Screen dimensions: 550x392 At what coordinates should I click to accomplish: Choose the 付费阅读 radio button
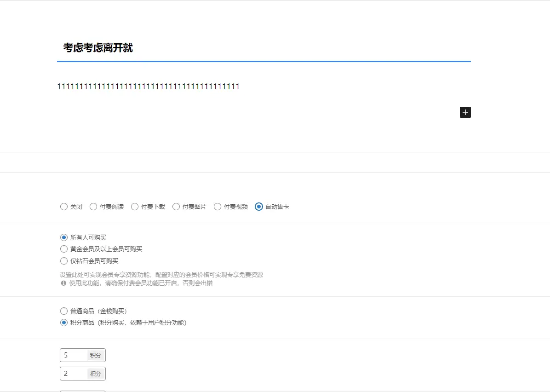(x=93, y=207)
